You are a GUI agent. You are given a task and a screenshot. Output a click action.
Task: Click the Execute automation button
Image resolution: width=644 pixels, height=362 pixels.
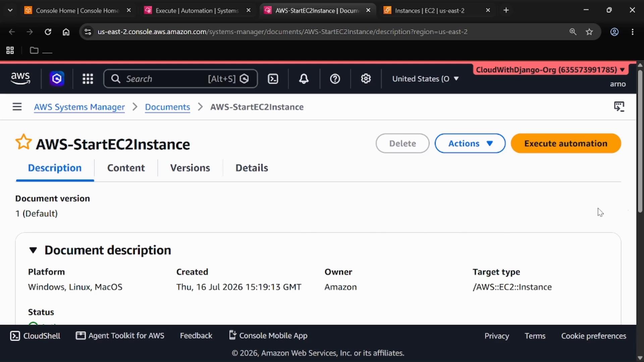pos(566,143)
